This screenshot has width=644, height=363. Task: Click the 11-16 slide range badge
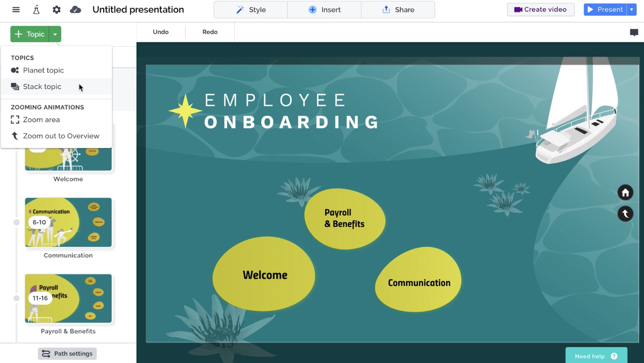coord(40,298)
